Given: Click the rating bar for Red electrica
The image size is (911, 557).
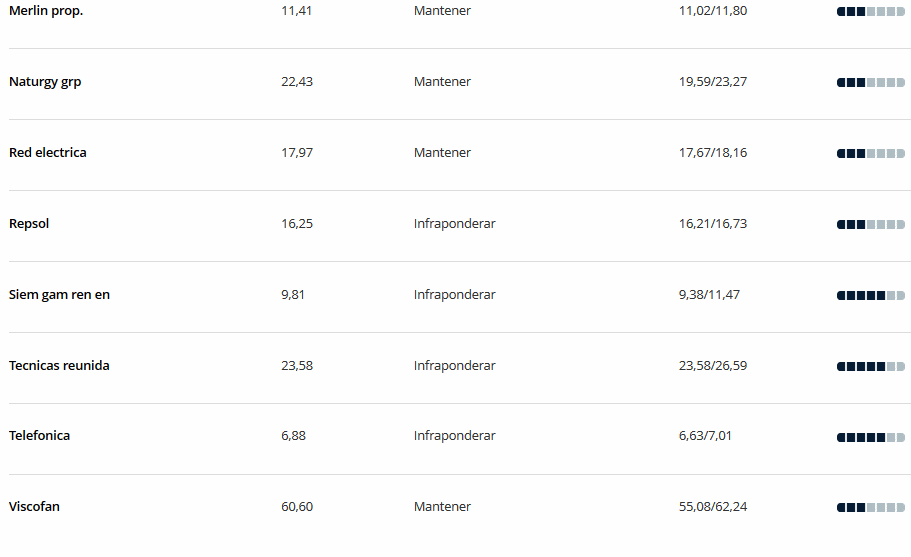Looking at the screenshot, I should tap(870, 153).
